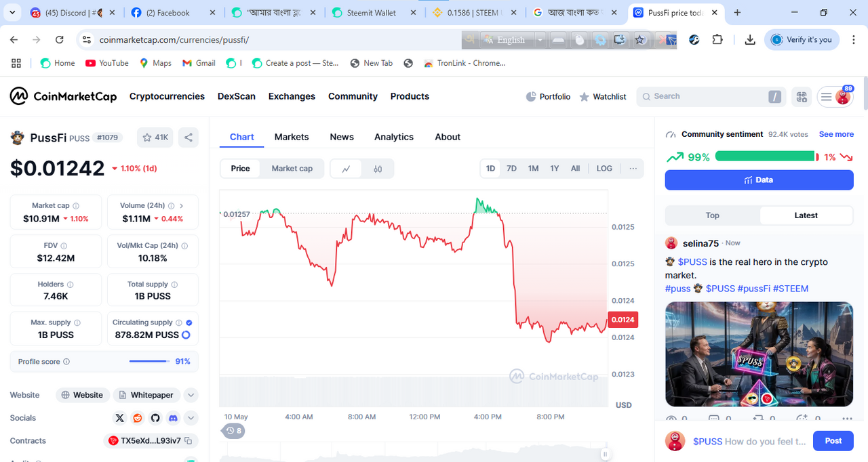This screenshot has width=868, height=462.
Task: Click the Total supply info icon
Action: (x=174, y=285)
